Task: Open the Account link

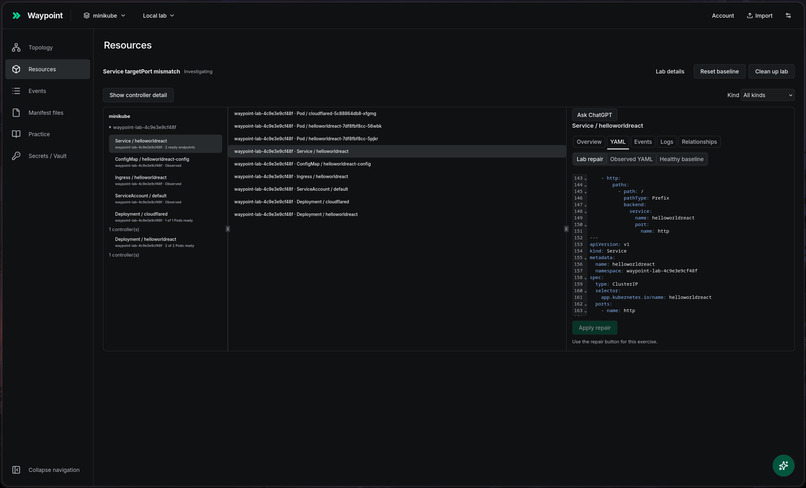Action: click(x=722, y=15)
